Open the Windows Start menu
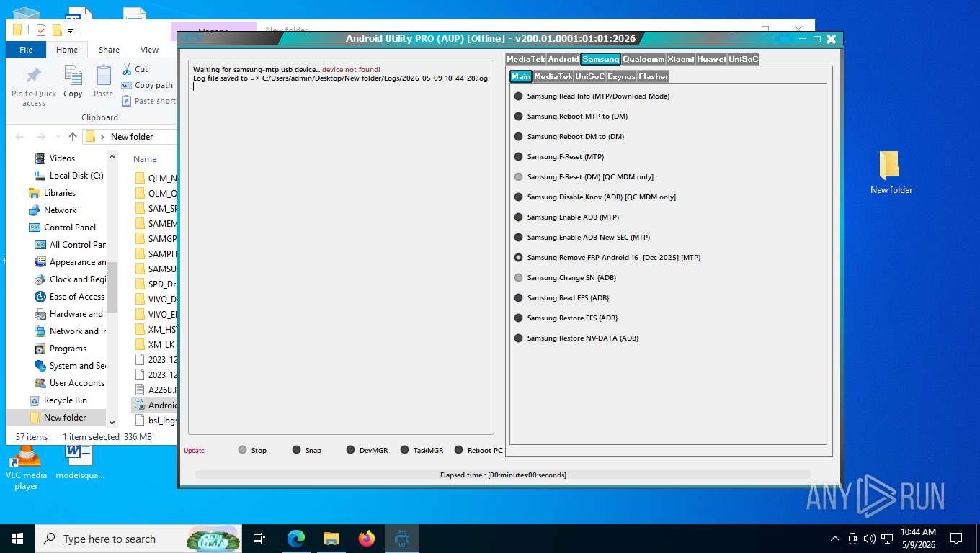Screen dimensions: 980x553 [x=17, y=539]
